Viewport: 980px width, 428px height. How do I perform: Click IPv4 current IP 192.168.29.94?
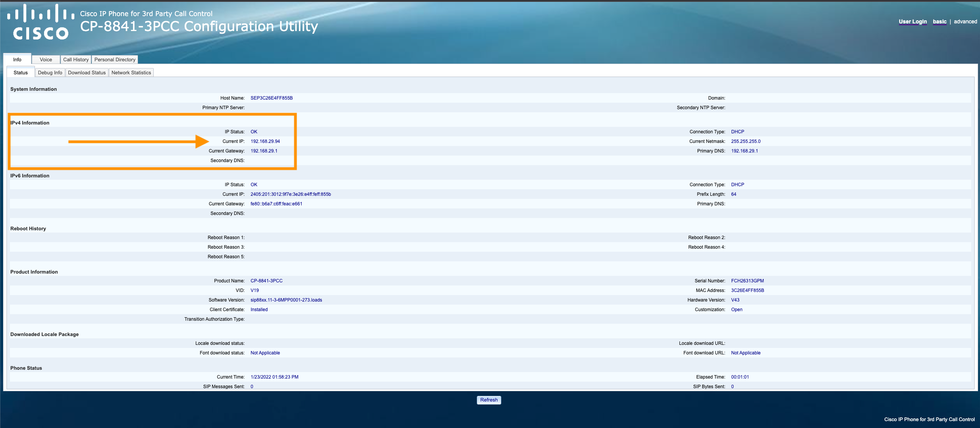coord(265,141)
